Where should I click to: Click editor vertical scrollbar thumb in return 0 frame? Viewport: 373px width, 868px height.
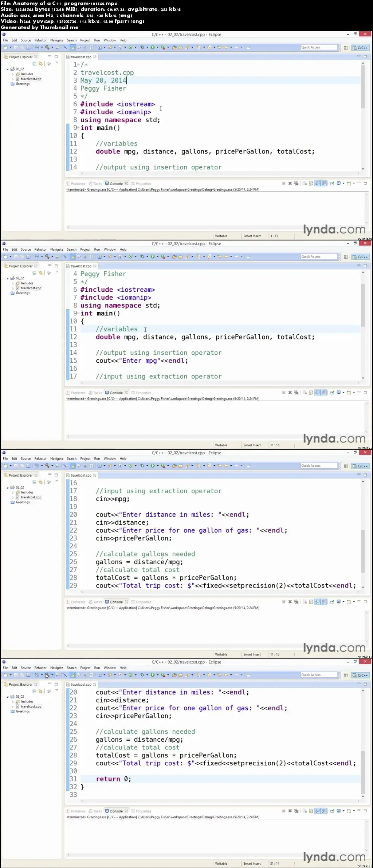363,772
